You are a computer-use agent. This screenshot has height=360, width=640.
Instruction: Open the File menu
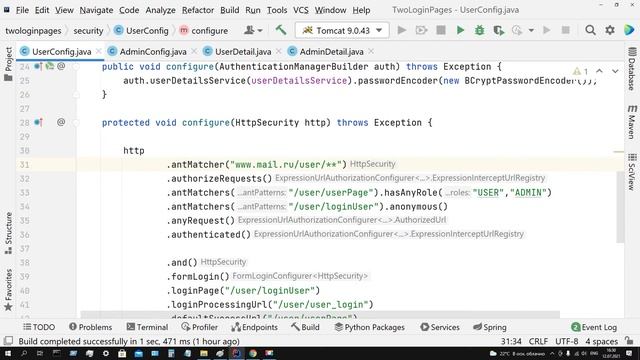click(x=22, y=10)
